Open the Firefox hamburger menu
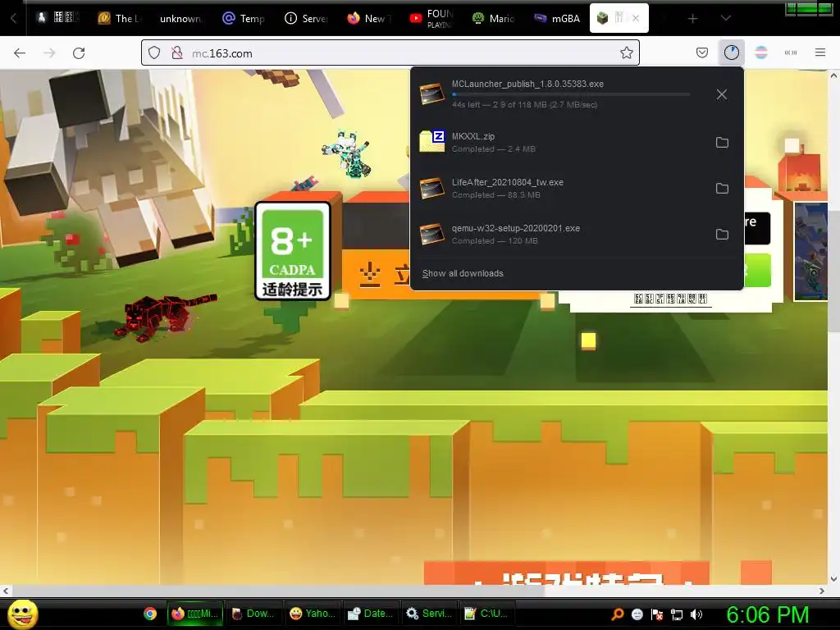 pyautogui.click(x=820, y=52)
